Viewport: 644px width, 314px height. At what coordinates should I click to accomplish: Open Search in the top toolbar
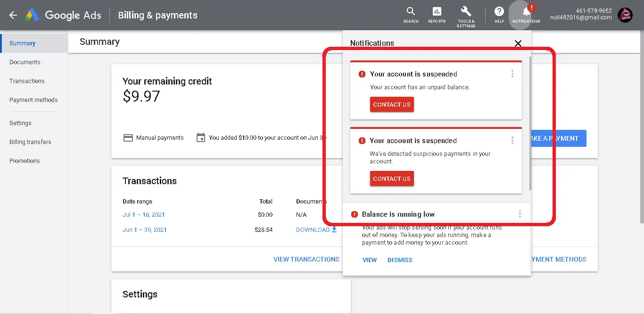(411, 15)
